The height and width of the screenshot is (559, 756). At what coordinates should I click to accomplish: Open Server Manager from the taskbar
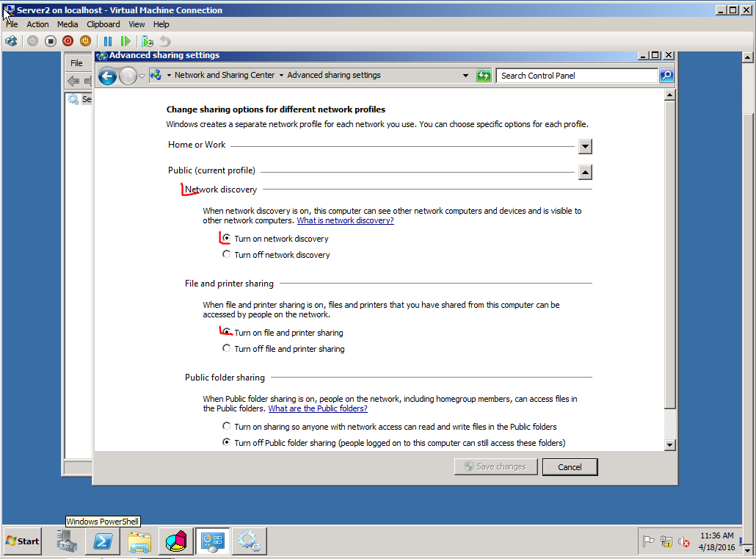(67, 541)
